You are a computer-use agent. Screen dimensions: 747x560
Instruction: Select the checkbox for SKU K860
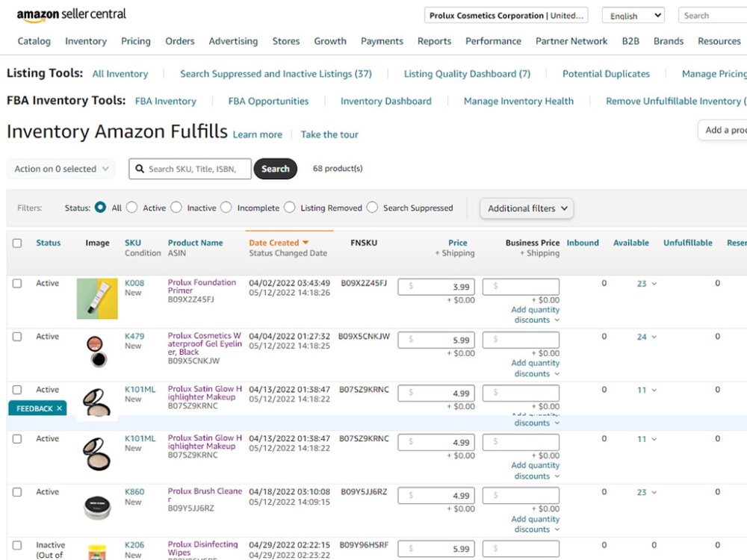click(17, 492)
